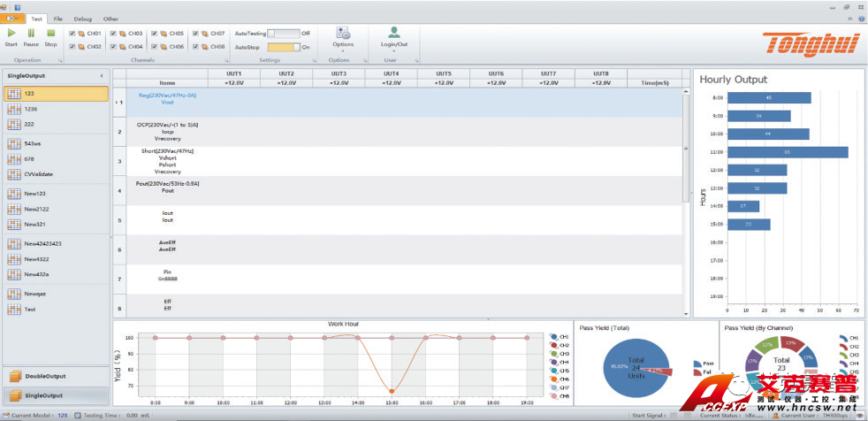868x421 pixels.
Task: Start the test with the green play icon
Action: [x=11, y=34]
